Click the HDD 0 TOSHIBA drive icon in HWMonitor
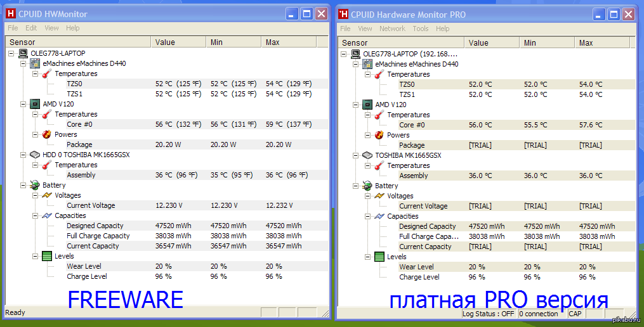This screenshot has height=327, width=644. pyautogui.click(x=35, y=155)
